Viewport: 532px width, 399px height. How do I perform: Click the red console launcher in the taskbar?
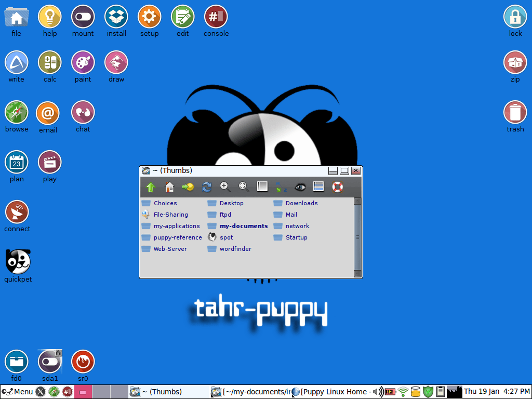[67, 392]
